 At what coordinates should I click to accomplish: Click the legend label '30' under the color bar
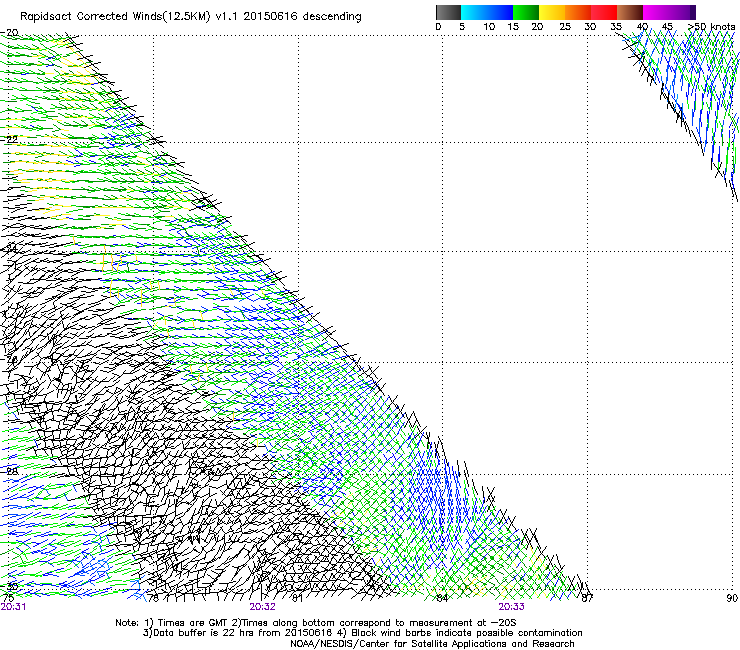point(590,27)
